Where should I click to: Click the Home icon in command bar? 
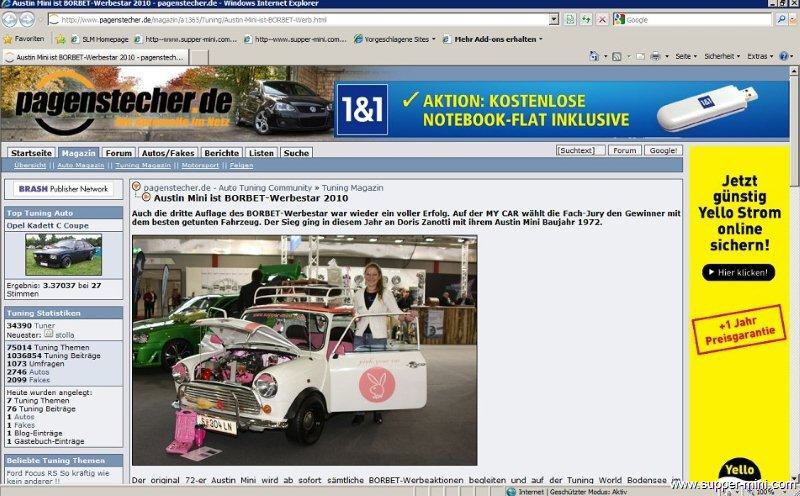point(594,56)
